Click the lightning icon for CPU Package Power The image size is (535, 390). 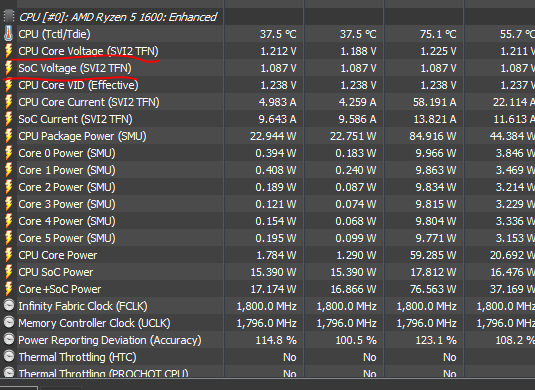point(9,136)
